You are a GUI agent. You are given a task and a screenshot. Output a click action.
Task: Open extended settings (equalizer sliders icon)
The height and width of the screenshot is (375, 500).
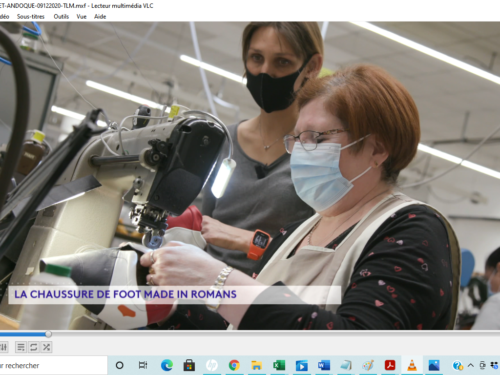[x=3, y=347]
